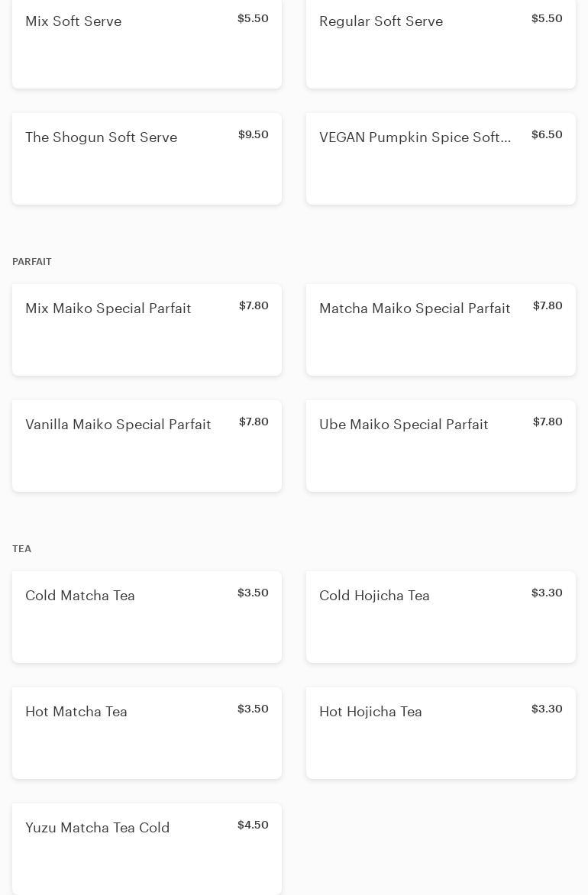Click the $7.80 Ube Parfait price

pyautogui.click(x=548, y=422)
